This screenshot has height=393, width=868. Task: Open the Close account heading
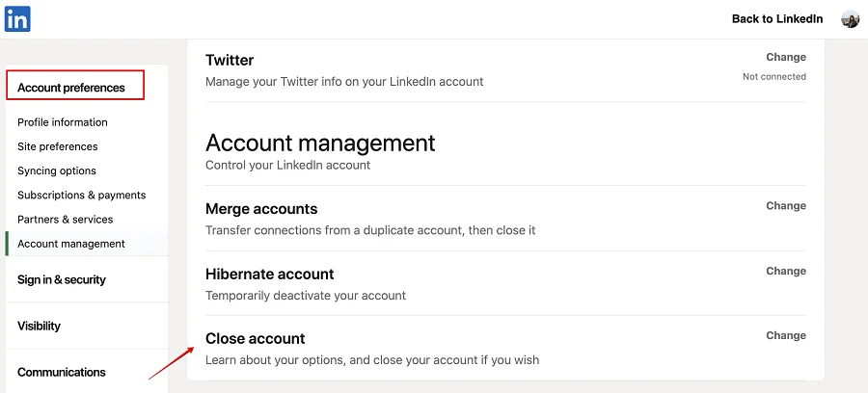[x=256, y=339]
